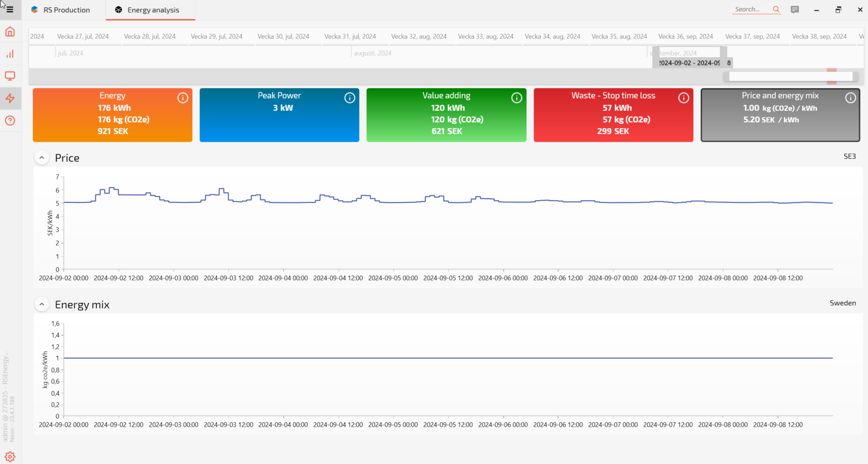This screenshot has width=868, height=464.
Task: Show info for the Value adding card
Action: [517, 98]
